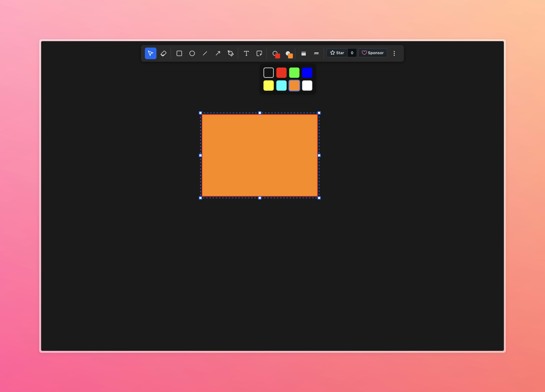Select the Ellipse tool

[192, 53]
